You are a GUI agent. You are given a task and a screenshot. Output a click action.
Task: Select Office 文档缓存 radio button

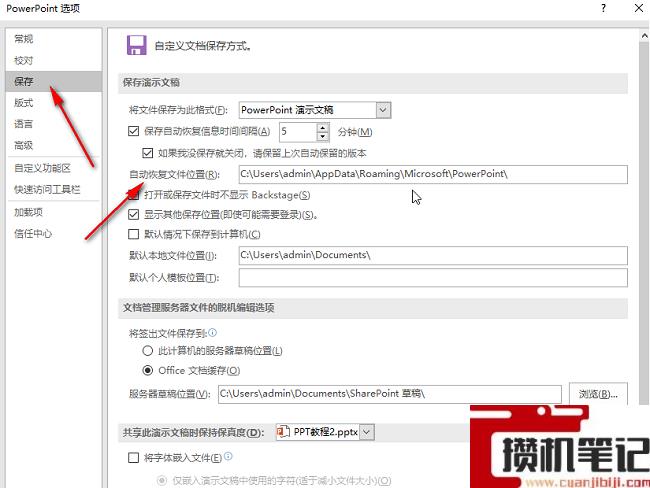[x=148, y=370]
